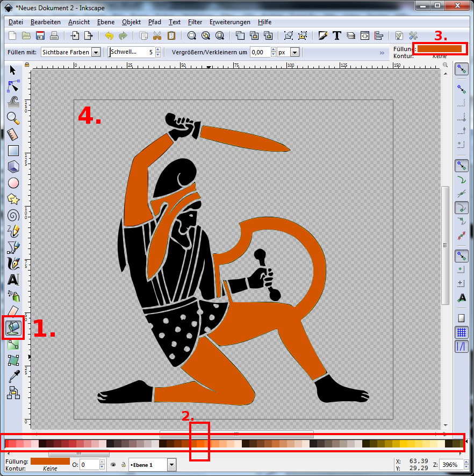
Task: Pick the Measure ruler tool
Action: pos(13,134)
